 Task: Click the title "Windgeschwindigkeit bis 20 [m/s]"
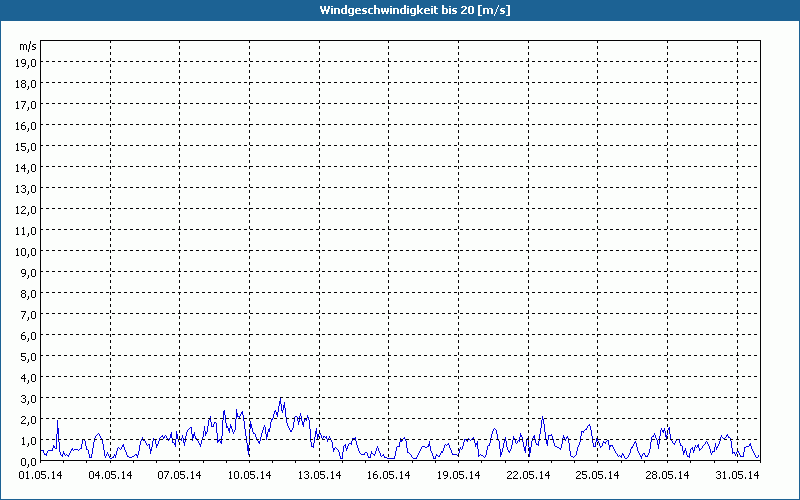coord(415,10)
